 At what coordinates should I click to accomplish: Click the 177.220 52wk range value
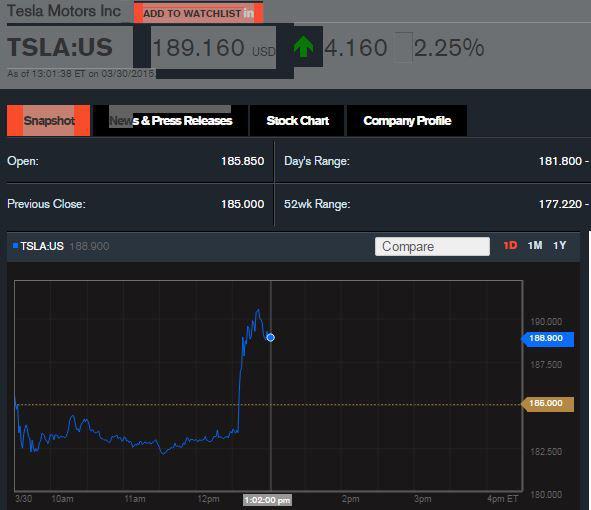(x=560, y=204)
